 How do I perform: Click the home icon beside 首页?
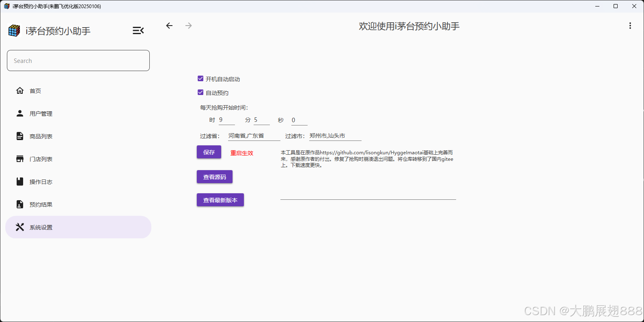20,91
